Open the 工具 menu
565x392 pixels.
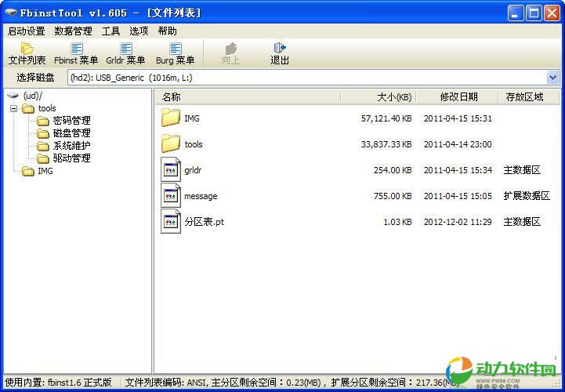coord(110,31)
